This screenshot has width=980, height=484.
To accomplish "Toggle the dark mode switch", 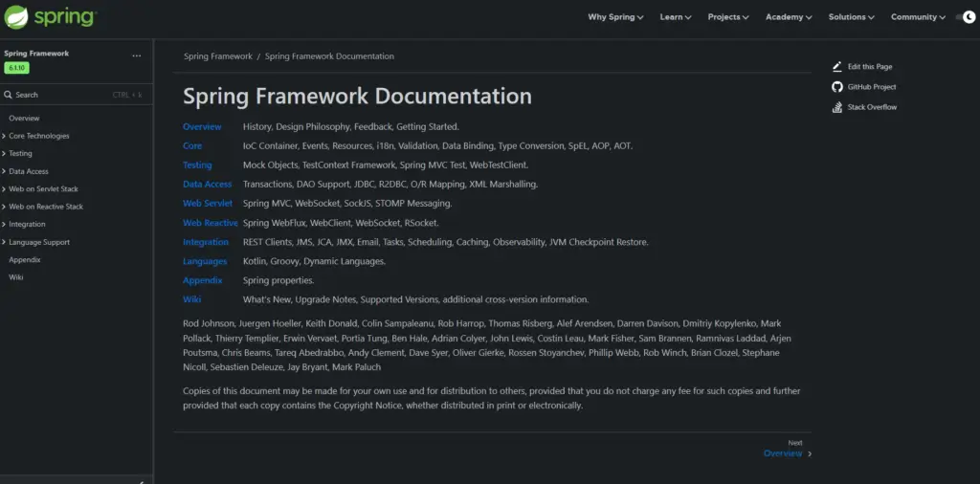I will [967, 17].
